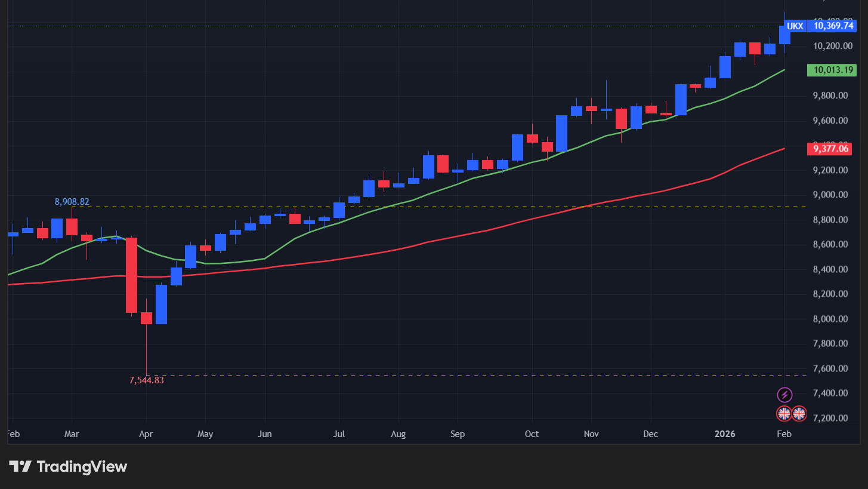Click the 7,544.83 low price annotation
Image resolution: width=868 pixels, height=489 pixels.
click(x=146, y=380)
